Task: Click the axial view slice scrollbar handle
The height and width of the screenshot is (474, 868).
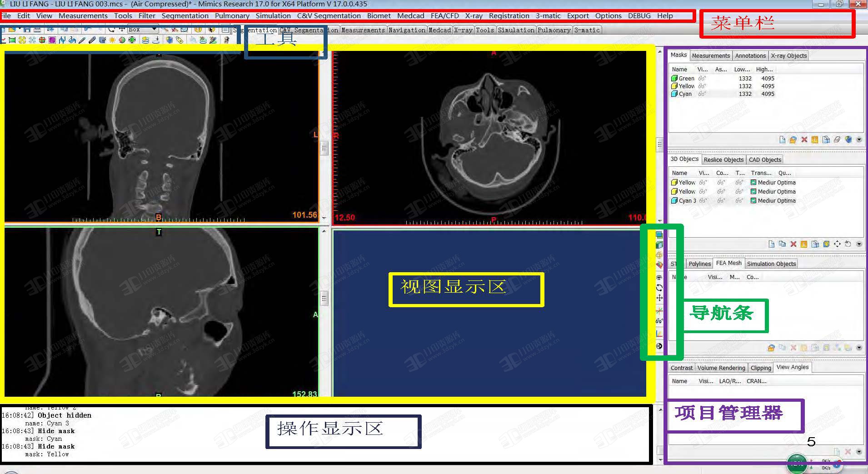Action: click(660, 145)
